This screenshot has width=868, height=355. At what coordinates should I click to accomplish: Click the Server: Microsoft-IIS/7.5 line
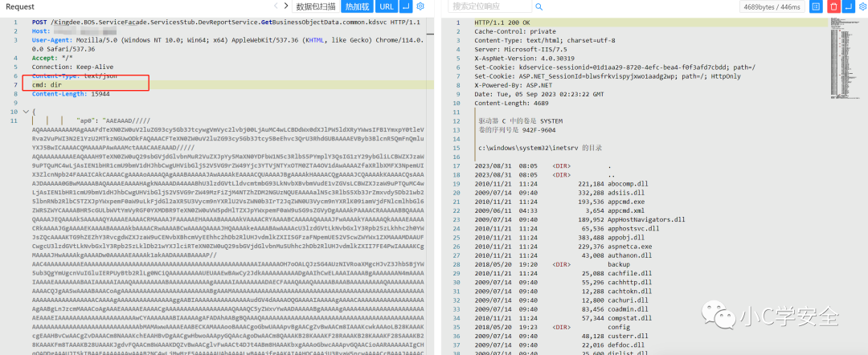(x=521, y=49)
